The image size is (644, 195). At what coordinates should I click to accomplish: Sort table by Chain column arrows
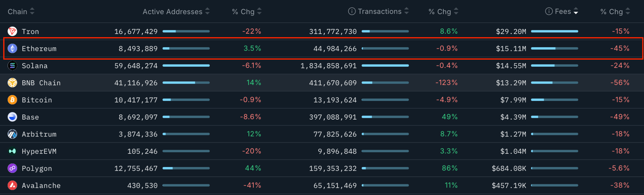click(32, 12)
